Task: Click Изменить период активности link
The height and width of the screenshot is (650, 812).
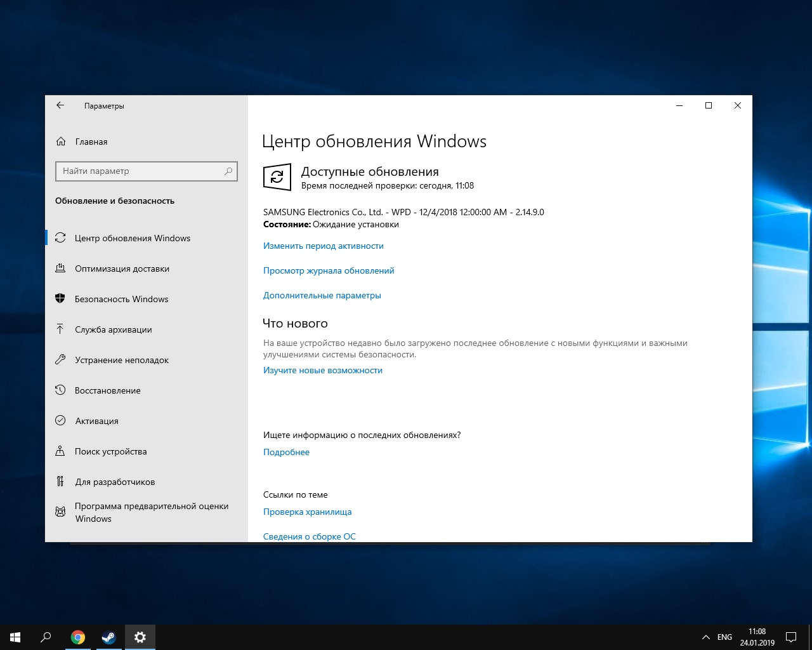Action: tap(324, 246)
